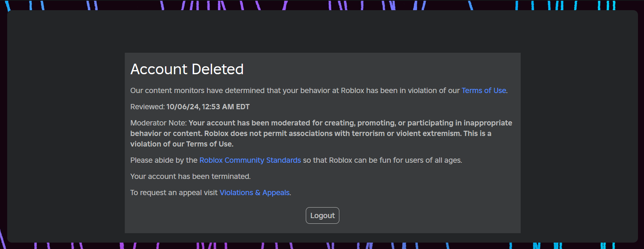Click the Reviewed label text

[x=147, y=107]
